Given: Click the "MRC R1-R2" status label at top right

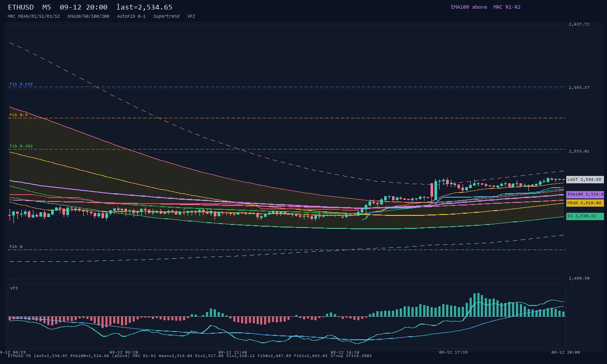Looking at the screenshot, I should (507, 7).
